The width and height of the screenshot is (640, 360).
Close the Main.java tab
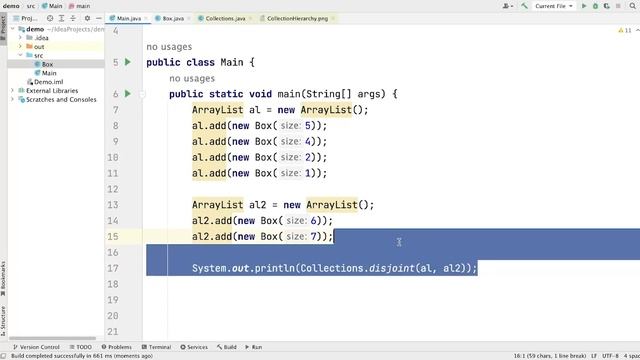point(146,18)
